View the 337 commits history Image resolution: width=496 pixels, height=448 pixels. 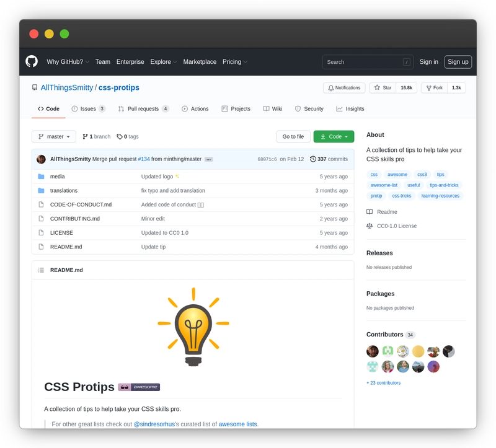tap(329, 159)
